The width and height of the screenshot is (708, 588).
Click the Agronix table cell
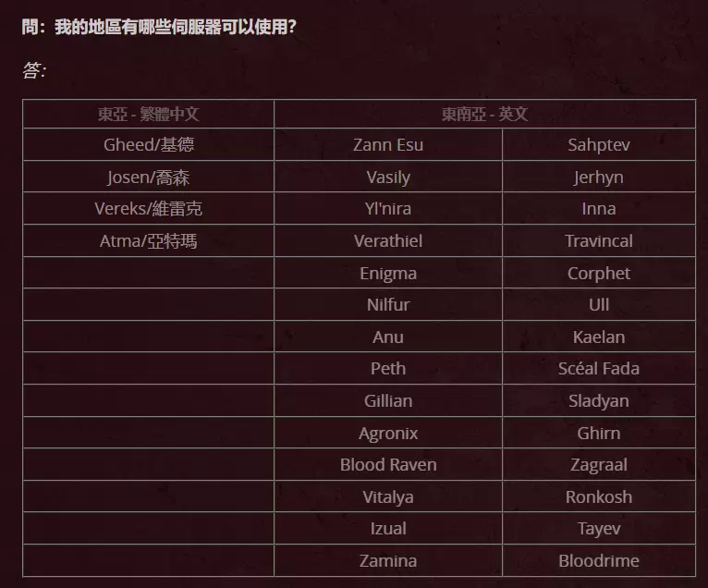[x=388, y=433]
